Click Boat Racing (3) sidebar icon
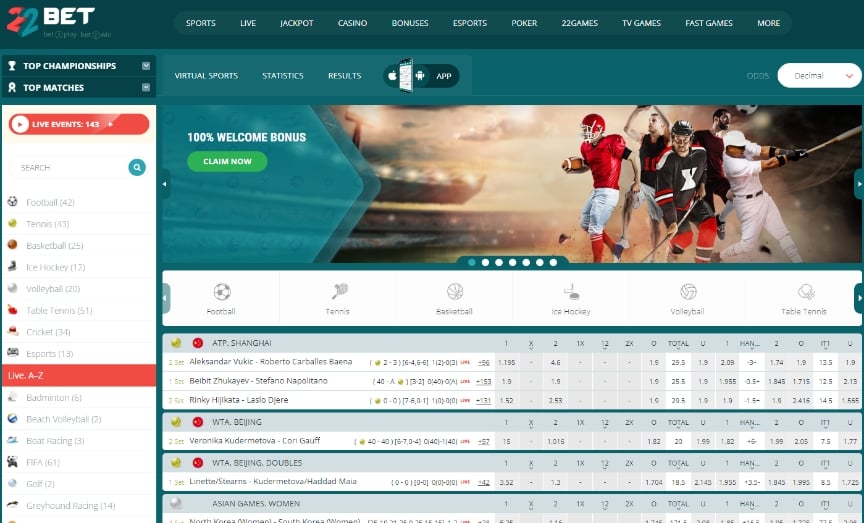This screenshot has width=864, height=523. pos(13,440)
